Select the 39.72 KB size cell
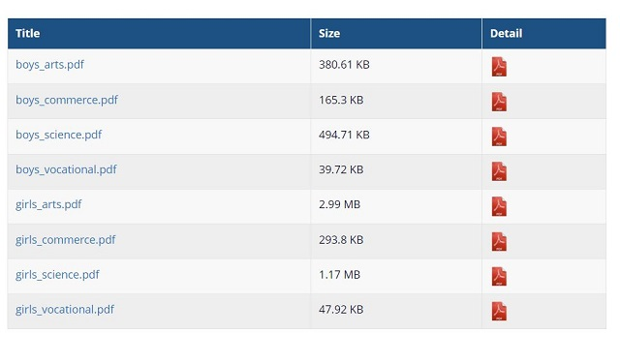620x364 pixels. 396,171
